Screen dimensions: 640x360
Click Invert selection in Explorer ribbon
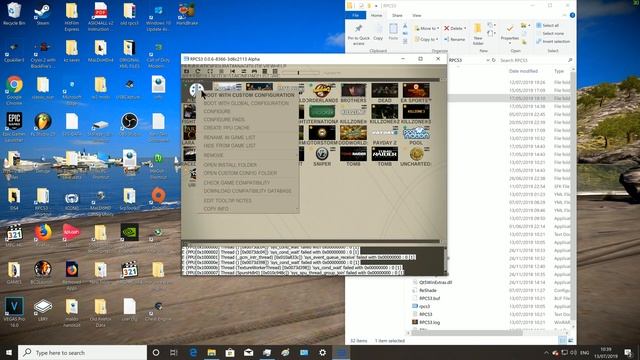(x=553, y=42)
